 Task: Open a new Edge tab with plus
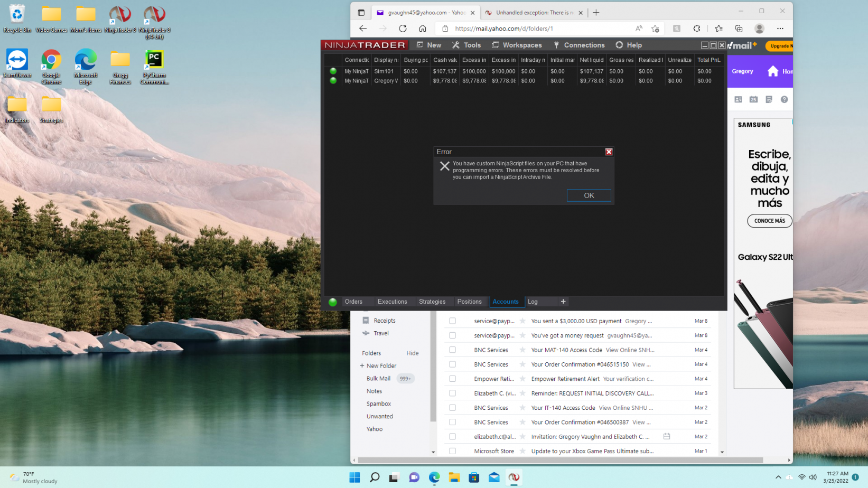click(596, 13)
